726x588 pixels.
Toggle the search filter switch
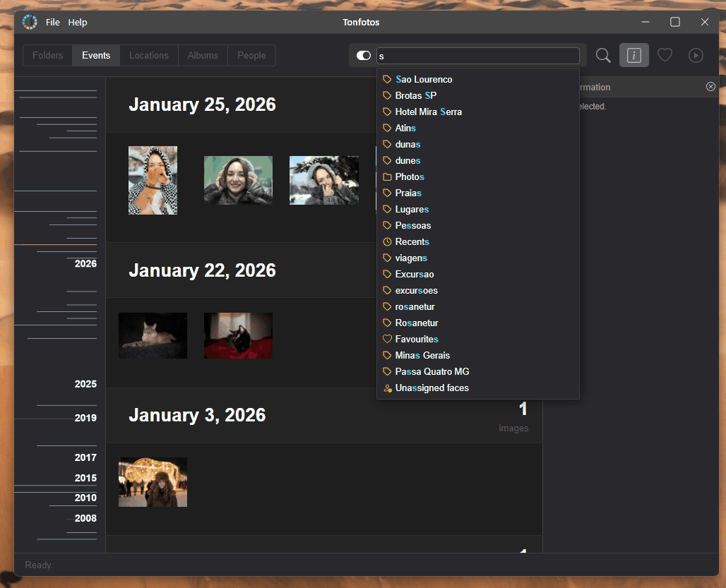[x=364, y=56]
